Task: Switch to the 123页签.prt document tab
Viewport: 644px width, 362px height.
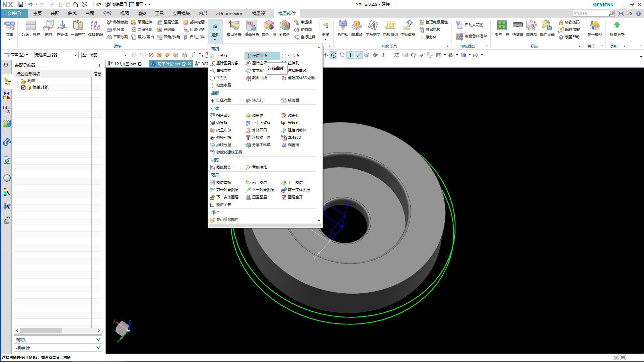Action: point(125,64)
